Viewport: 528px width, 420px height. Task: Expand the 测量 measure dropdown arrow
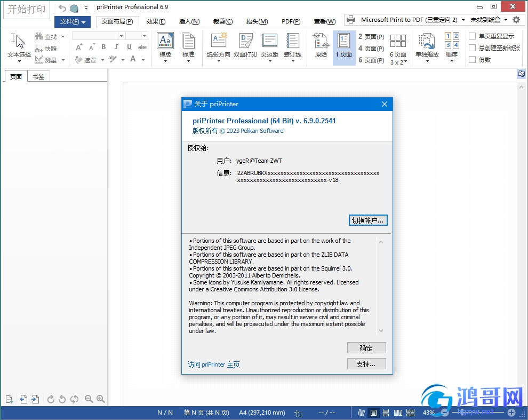click(x=63, y=60)
